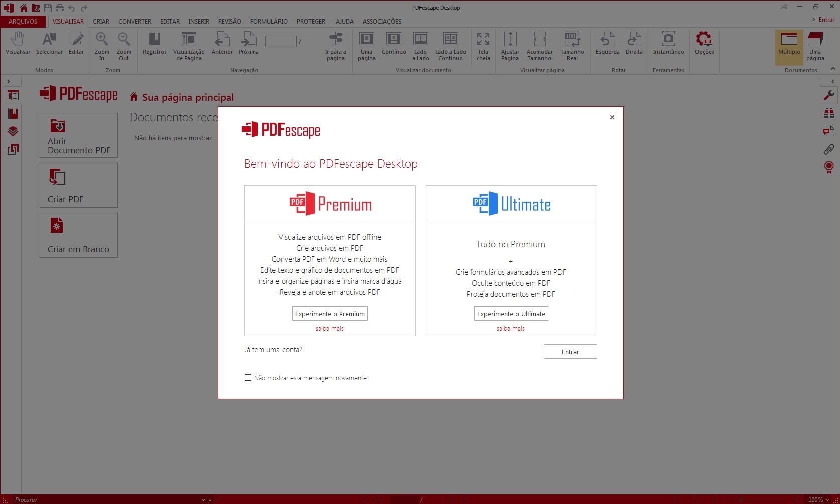
Task: Open Vizualização de Página thumbnails
Action: [189, 47]
